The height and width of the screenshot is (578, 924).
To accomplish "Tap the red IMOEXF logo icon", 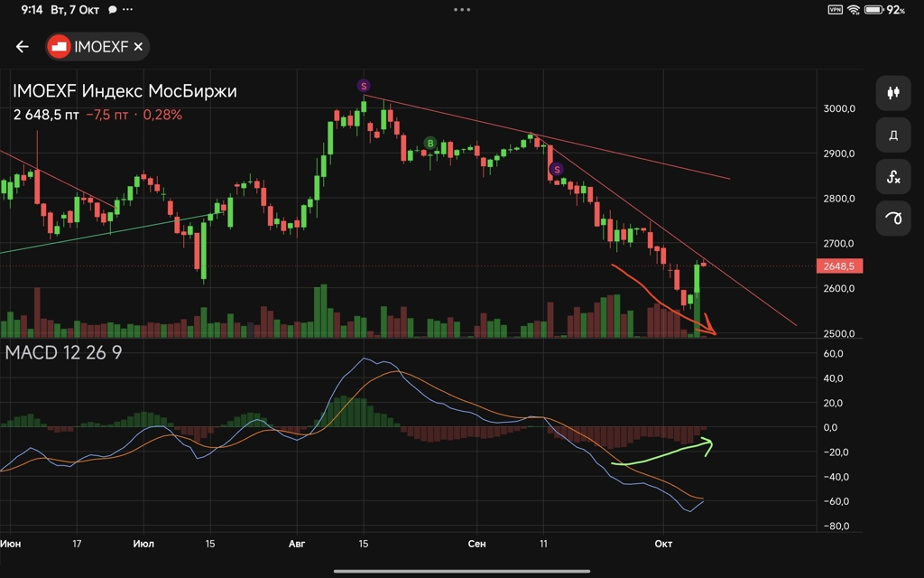I will 60,47.
